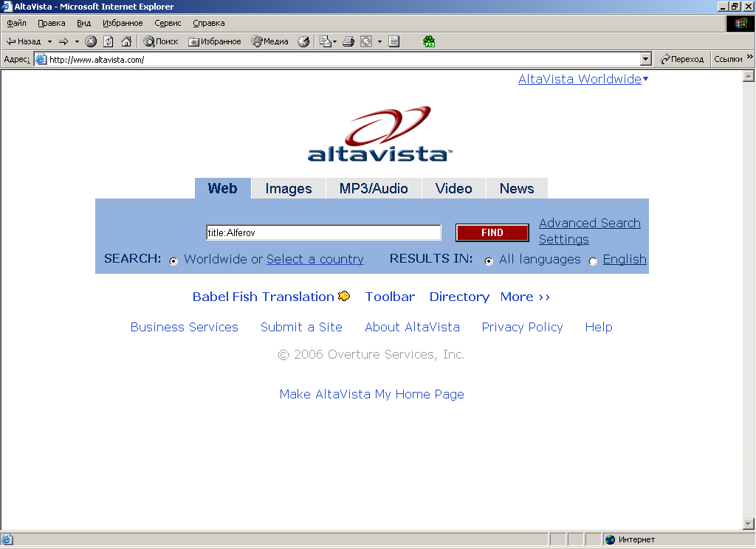
Task: Click the Refresh page icon
Action: tap(109, 41)
